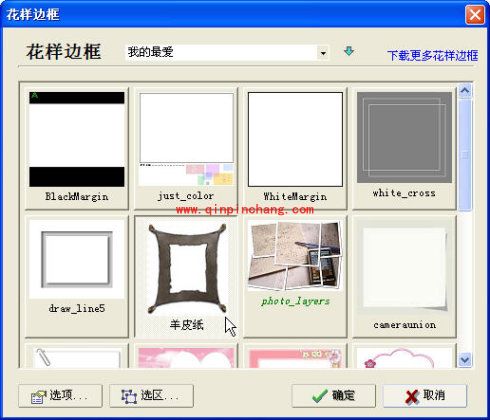The height and width of the screenshot is (420, 490).
Task: Open the 我的最爱 category dropdown
Action: coord(227,52)
